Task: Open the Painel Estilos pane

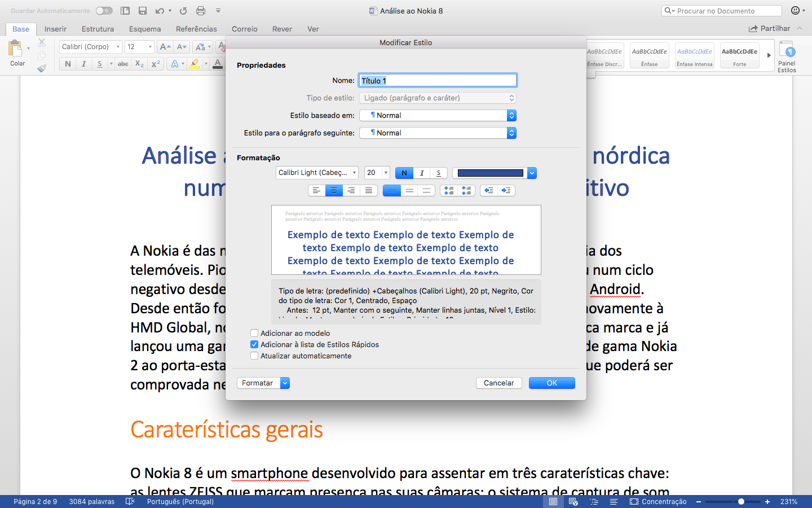Action: pos(787,56)
